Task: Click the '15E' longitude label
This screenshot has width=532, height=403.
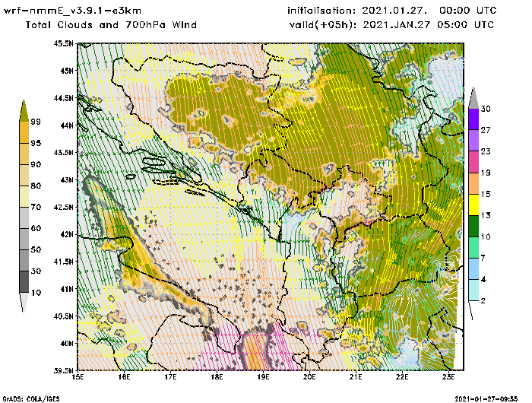Action: coord(78,377)
